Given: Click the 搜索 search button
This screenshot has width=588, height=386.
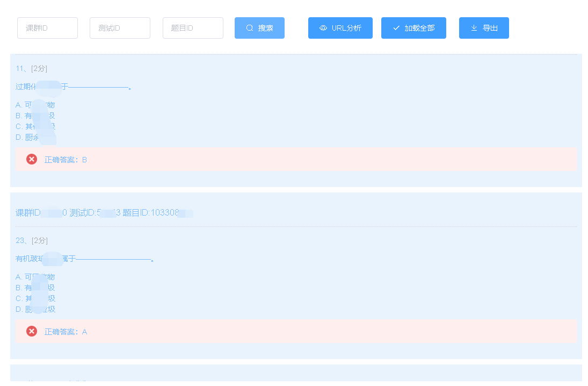Looking at the screenshot, I should coord(259,28).
